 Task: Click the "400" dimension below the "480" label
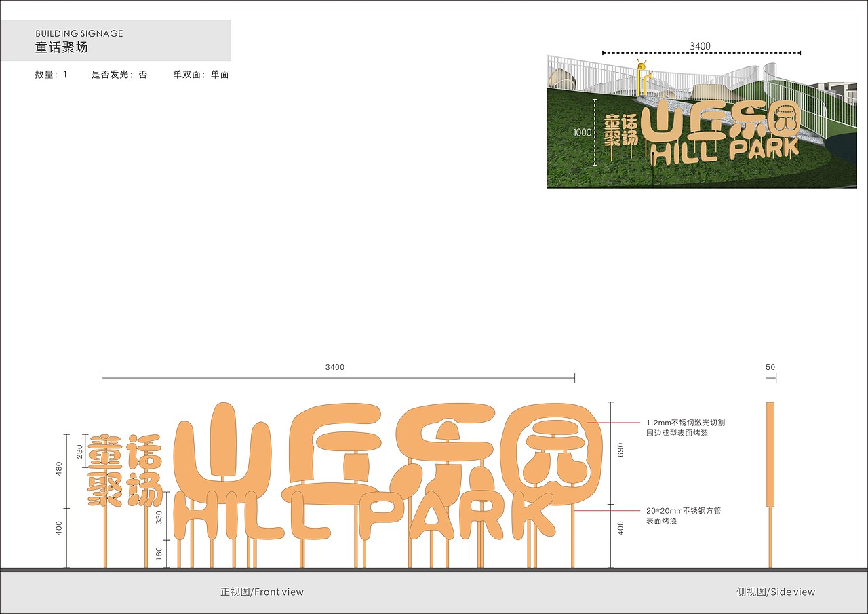click(59, 529)
